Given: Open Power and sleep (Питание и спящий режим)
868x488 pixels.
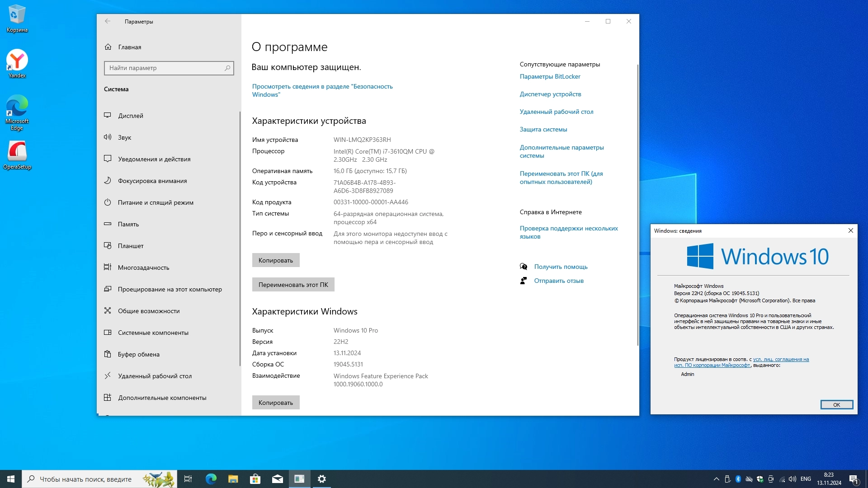Looking at the screenshot, I should 155,202.
